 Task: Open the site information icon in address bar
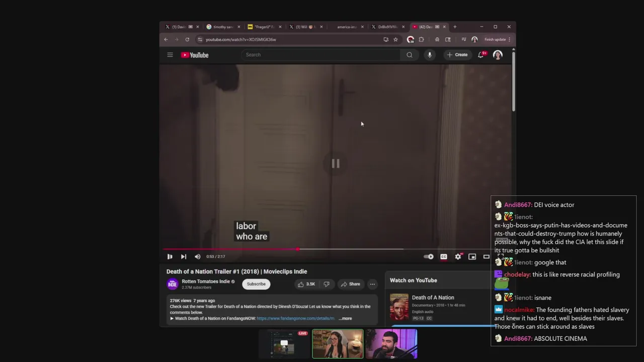[x=200, y=39]
